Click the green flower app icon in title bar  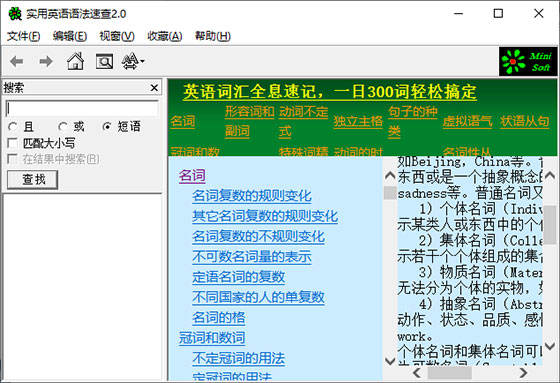15,14
